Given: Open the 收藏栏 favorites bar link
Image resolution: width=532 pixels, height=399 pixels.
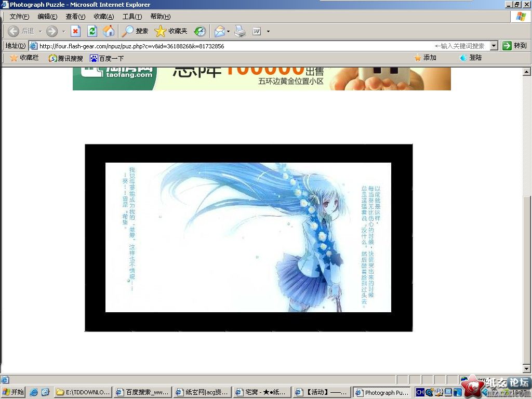Looking at the screenshot, I should (24, 58).
